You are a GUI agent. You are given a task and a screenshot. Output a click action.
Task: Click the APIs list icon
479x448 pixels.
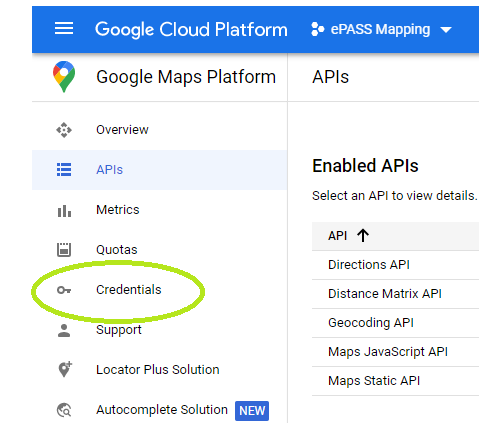point(64,170)
